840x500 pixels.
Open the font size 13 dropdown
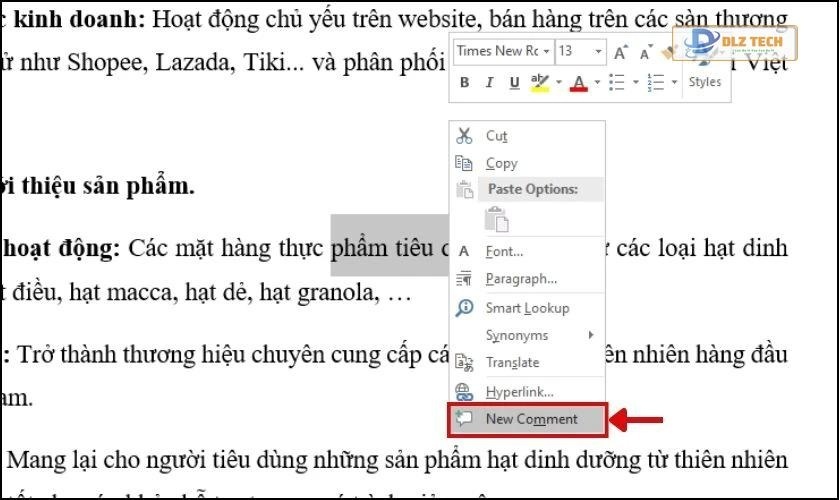599,51
